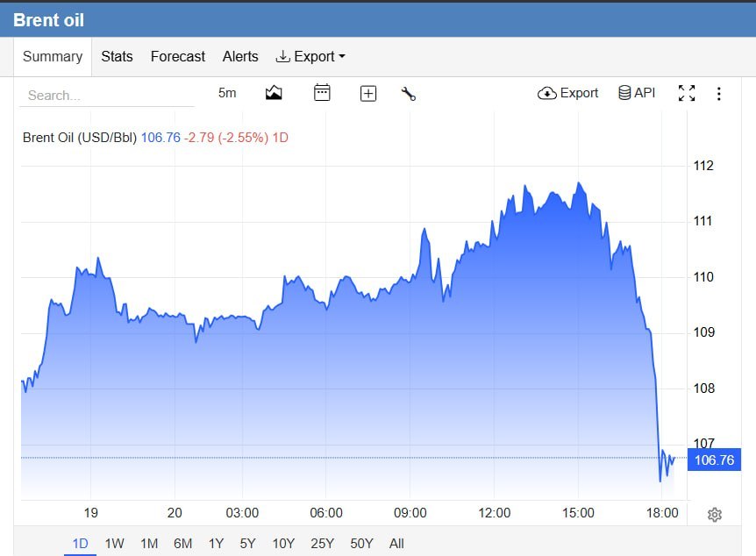
Task: Open the three-dot more options menu
Action: pyautogui.click(x=718, y=94)
